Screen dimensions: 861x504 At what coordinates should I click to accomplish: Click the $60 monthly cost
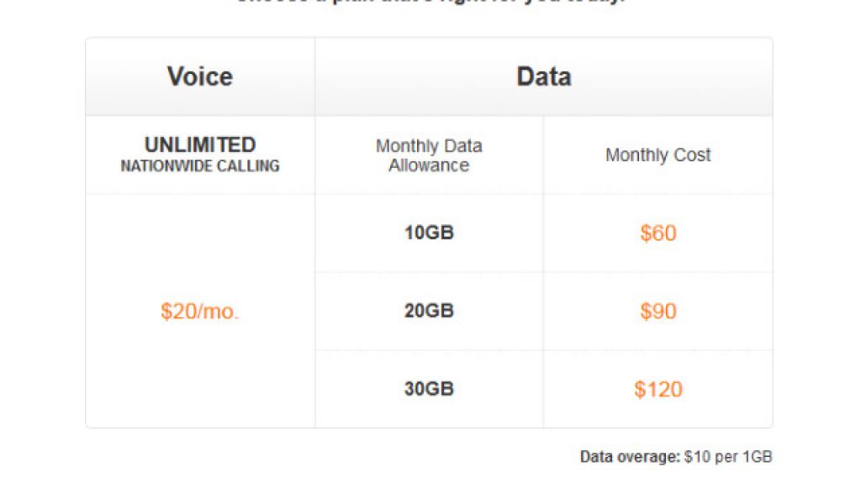[658, 233]
